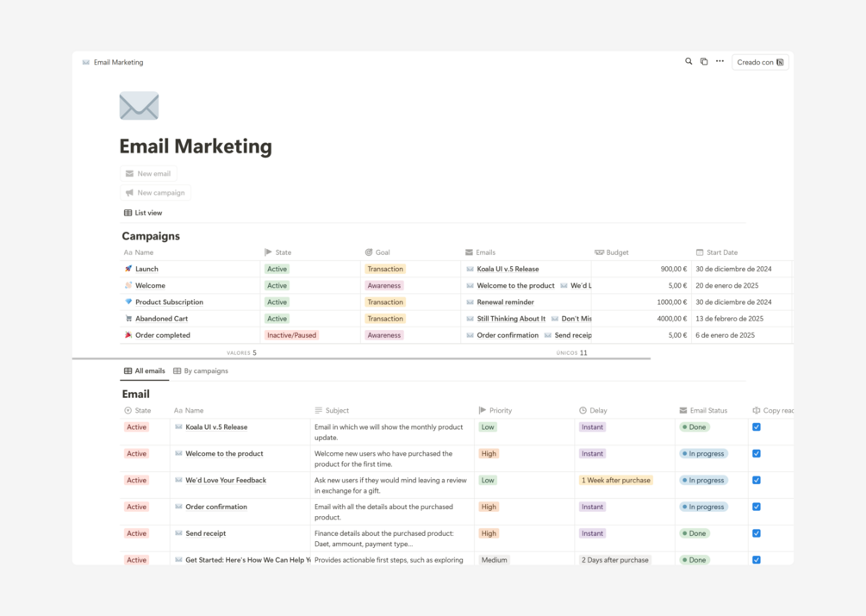
Task: Uncheck Copy ready for Koala UI v.5 Release
Action: (757, 426)
